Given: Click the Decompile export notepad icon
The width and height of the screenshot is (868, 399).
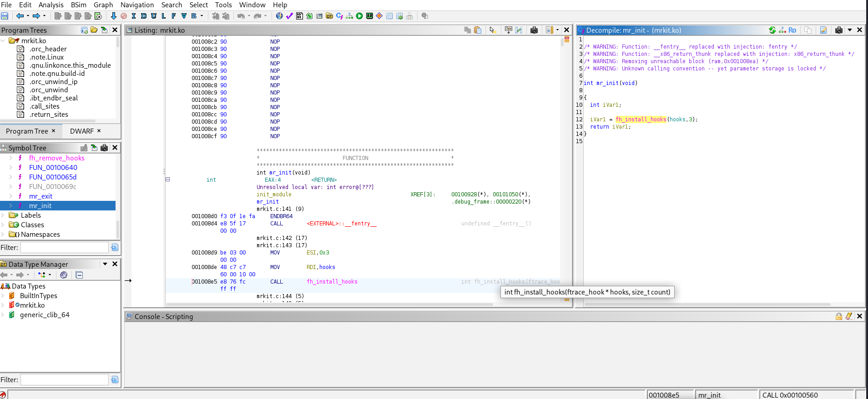Looking at the screenshot, I should click(823, 30).
